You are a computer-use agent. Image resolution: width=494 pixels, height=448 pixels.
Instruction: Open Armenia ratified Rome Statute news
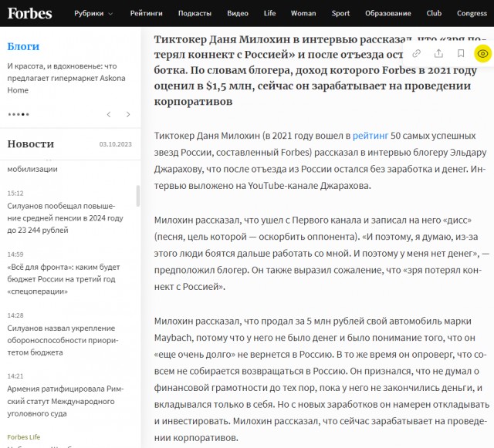pos(66,401)
